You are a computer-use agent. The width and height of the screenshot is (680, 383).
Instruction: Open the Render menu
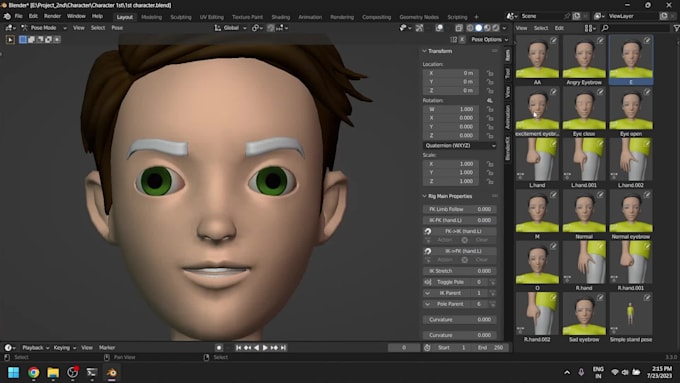point(52,16)
